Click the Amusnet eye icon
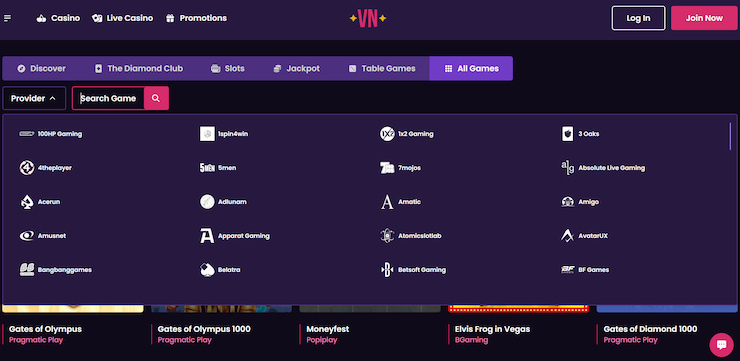 pos(27,236)
